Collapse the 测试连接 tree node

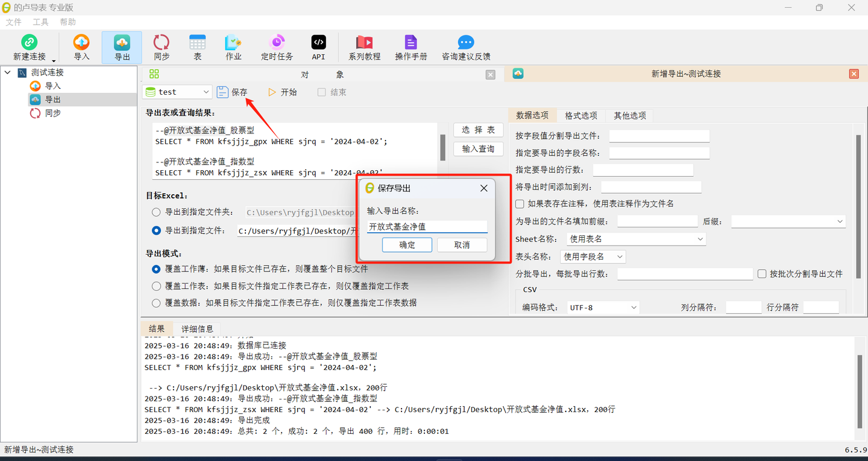(x=8, y=72)
